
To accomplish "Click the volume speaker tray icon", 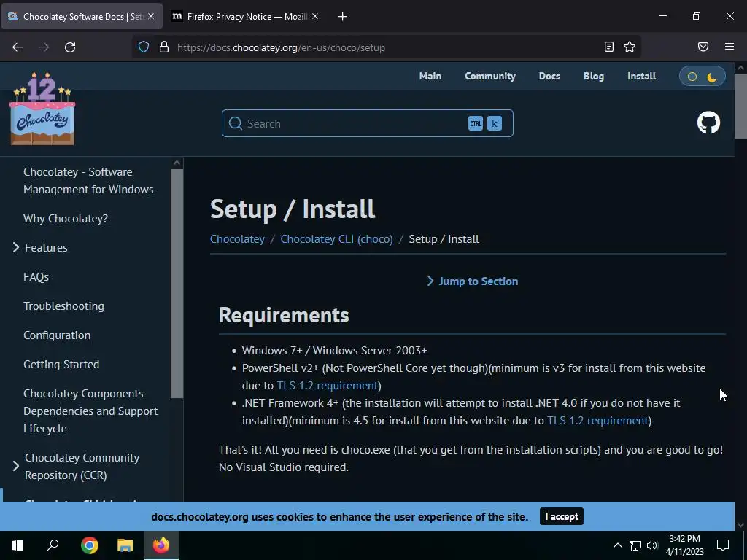I will [652, 545].
